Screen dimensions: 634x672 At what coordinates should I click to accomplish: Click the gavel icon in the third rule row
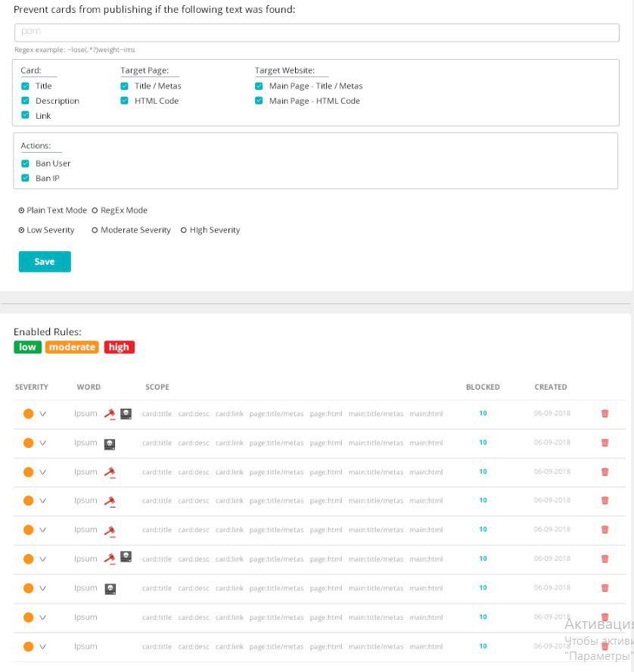point(110,472)
